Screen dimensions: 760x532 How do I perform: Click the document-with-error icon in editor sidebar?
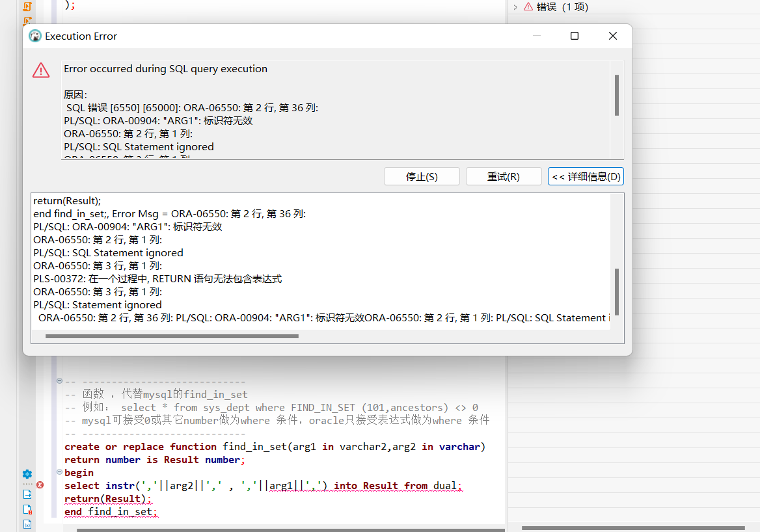point(27,509)
